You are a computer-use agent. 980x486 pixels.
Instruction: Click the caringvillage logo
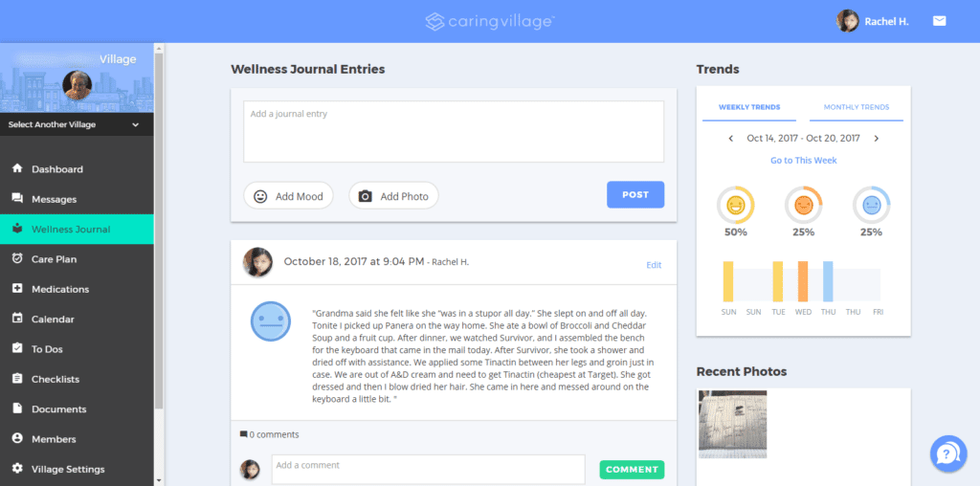489,21
